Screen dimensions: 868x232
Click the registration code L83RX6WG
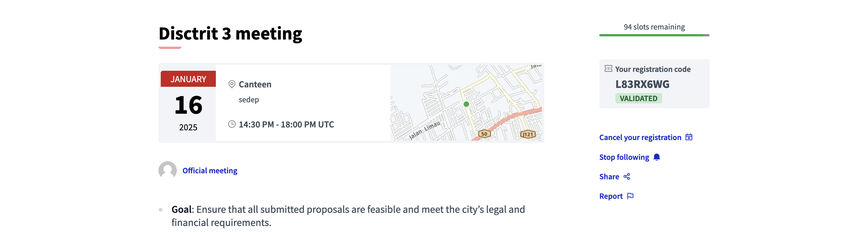[644, 84]
